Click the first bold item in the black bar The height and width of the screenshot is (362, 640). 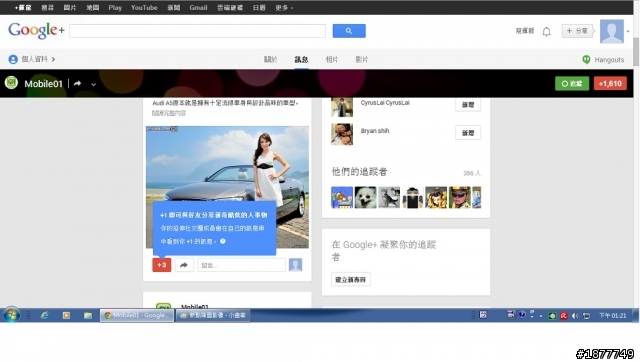[x=23, y=8]
